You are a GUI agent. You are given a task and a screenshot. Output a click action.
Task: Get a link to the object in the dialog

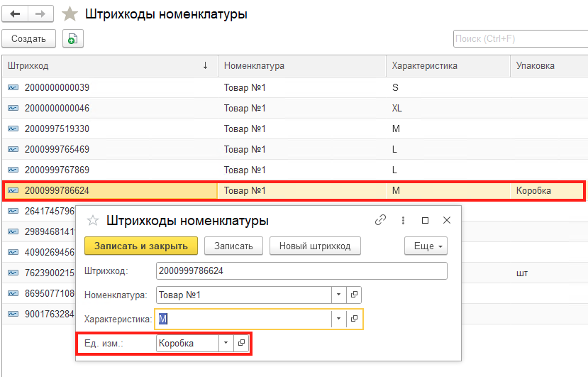tap(380, 220)
